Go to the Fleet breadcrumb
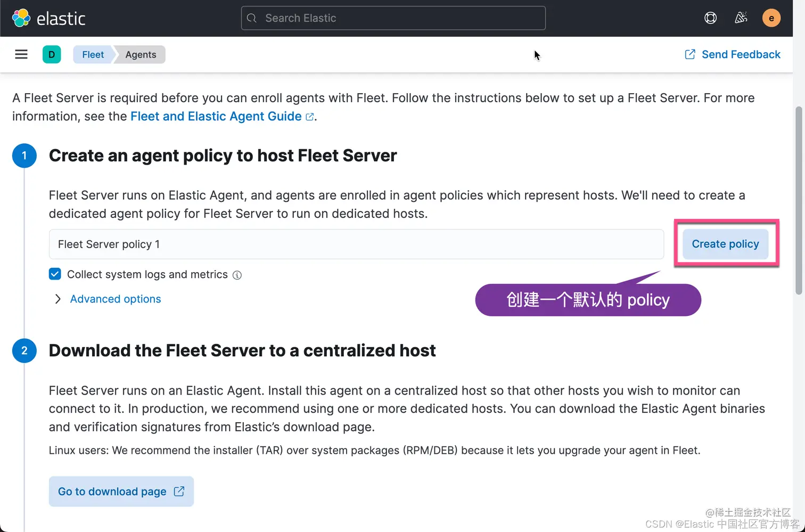This screenshot has width=805, height=532. click(93, 54)
